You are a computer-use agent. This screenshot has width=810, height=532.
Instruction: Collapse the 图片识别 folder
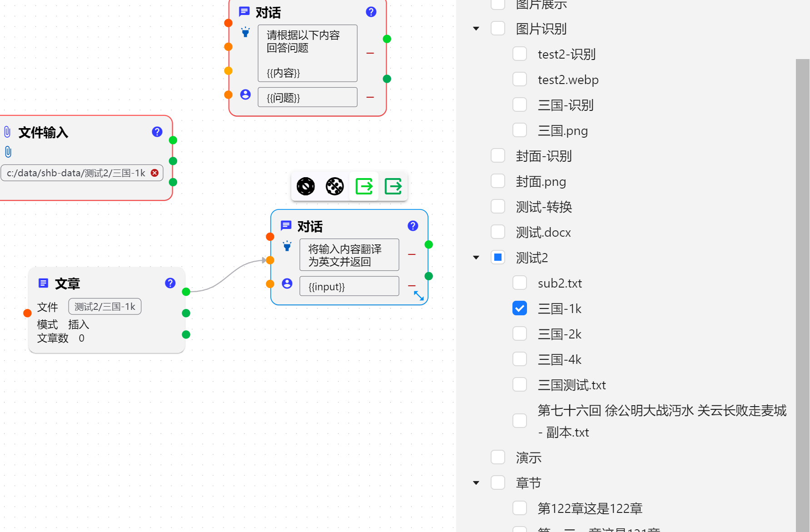[476, 29]
